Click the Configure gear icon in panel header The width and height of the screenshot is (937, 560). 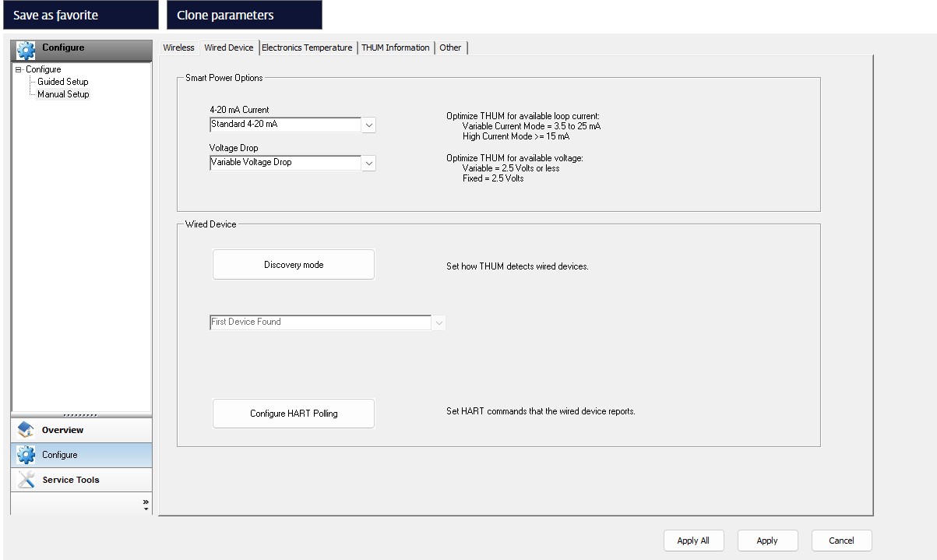pyautogui.click(x=26, y=50)
